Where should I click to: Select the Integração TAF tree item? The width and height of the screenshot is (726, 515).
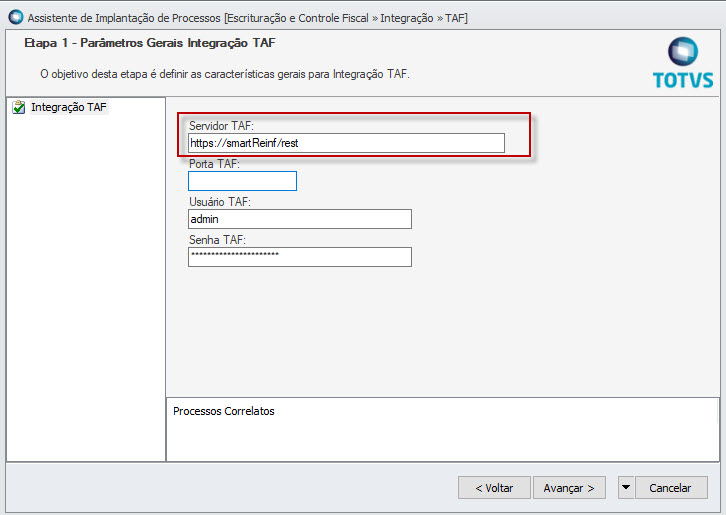pyautogui.click(x=69, y=107)
